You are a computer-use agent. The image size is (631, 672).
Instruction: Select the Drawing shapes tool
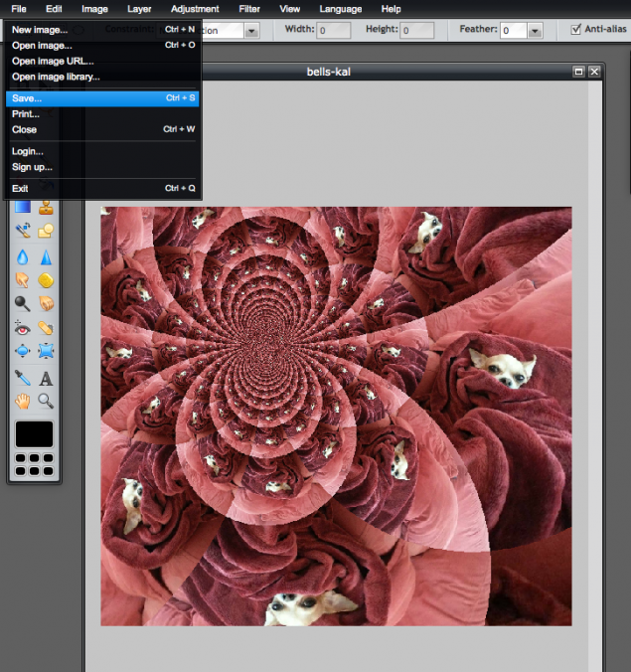click(46, 231)
